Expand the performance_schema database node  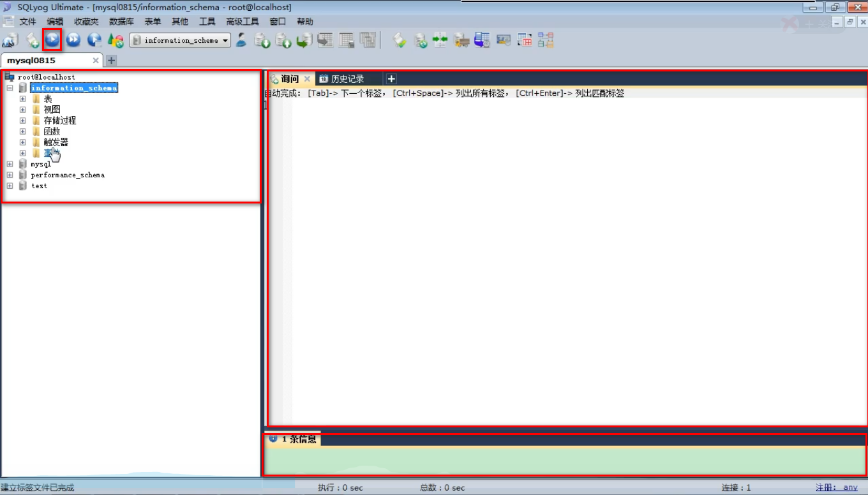coord(10,175)
